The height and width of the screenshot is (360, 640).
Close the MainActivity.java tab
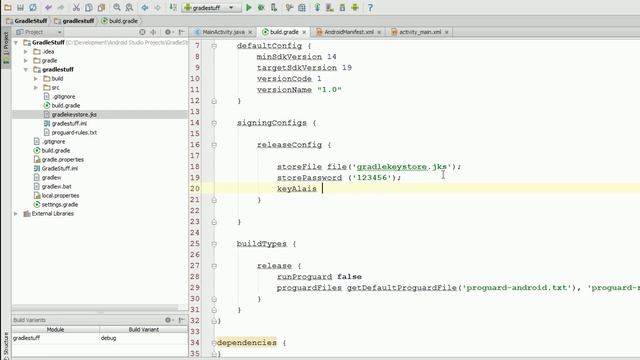250,32
